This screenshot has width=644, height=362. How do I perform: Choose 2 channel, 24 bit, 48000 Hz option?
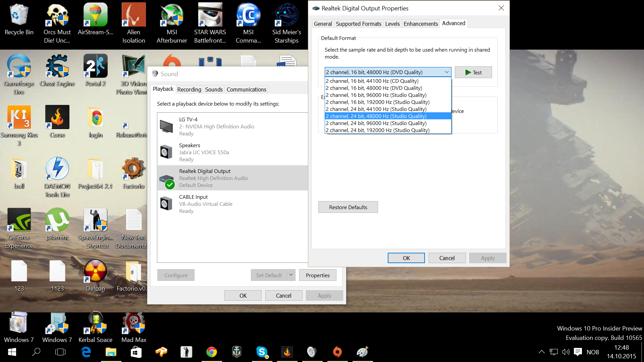click(388, 116)
